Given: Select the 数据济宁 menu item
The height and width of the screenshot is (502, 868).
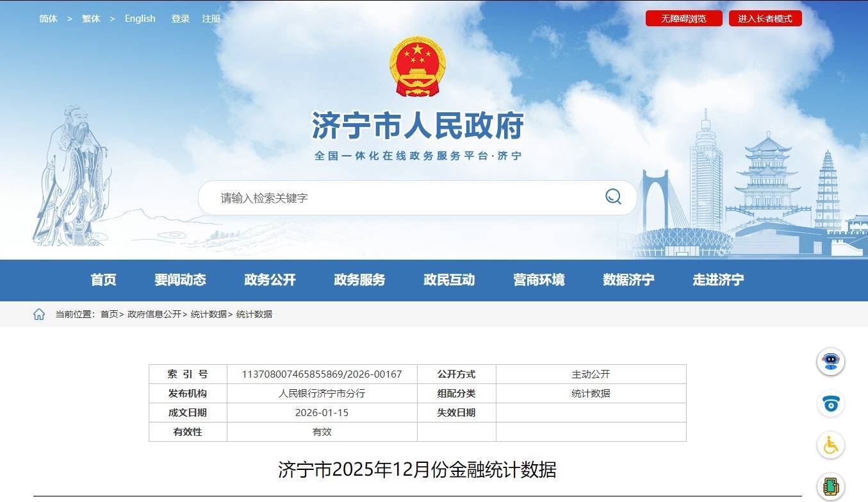Looking at the screenshot, I should point(628,280).
